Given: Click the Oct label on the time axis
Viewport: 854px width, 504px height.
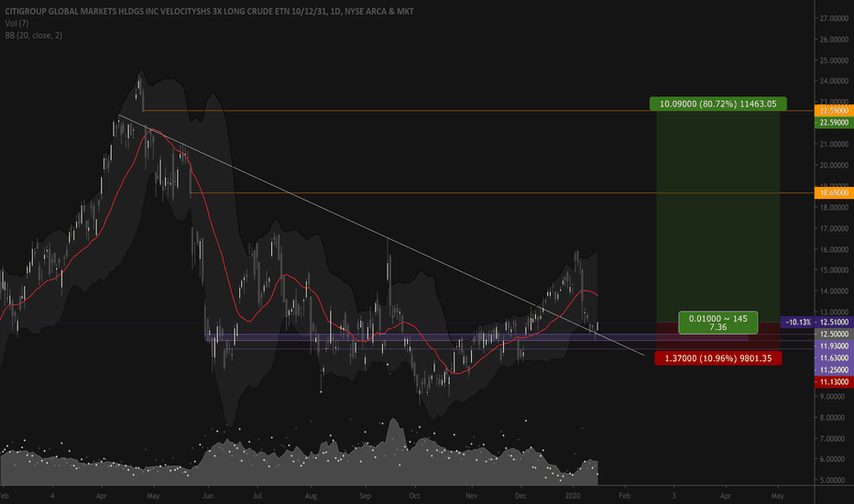Looking at the screenshot, I should click(414, 496).
